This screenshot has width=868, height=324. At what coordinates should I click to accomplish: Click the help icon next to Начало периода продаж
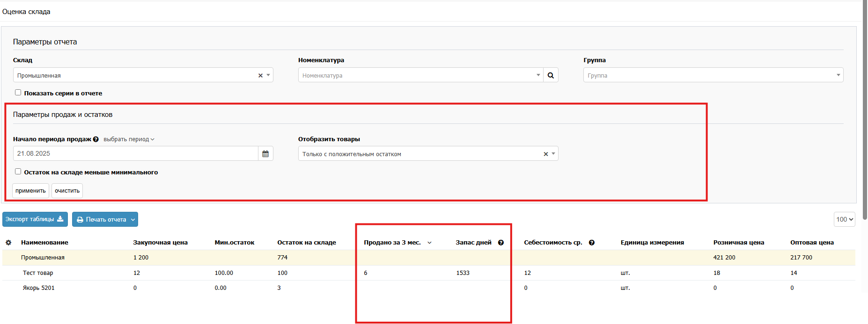(96, 139)
